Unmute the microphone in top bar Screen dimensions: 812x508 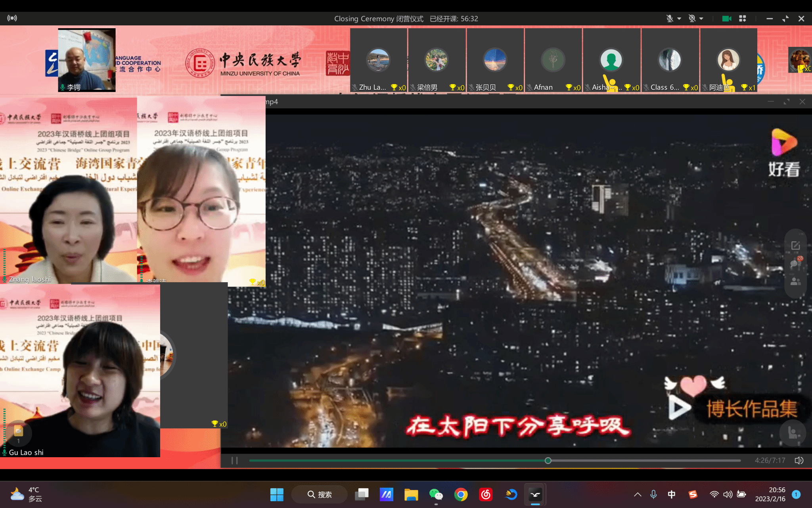coord(669,19)
